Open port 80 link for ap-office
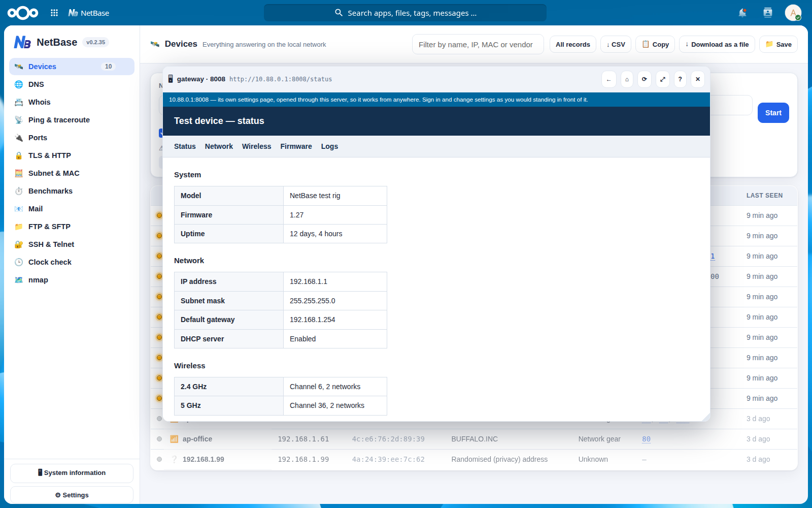Viewport: 812px width, 508px height. click(646, 439)
